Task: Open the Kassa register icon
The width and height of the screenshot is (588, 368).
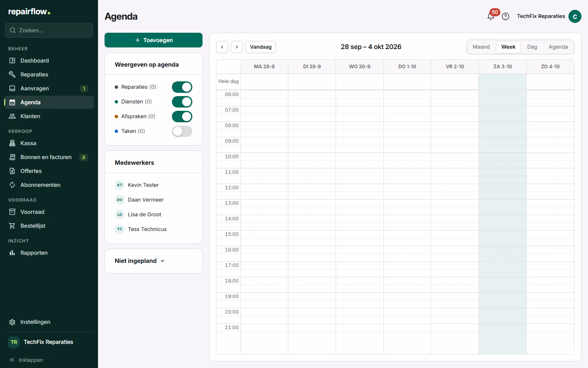Action: [x=12, y=143]
